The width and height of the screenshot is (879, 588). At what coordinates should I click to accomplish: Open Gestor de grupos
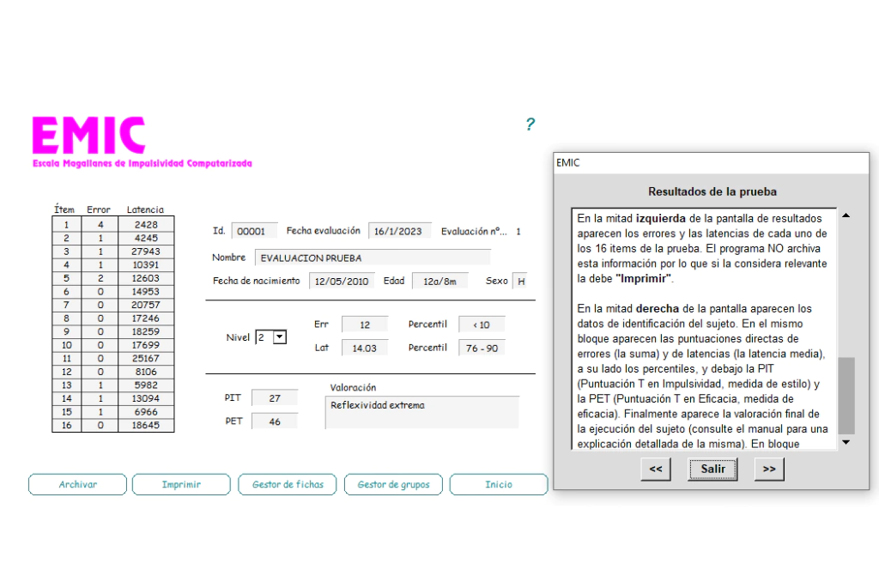[x=393, y=485]
